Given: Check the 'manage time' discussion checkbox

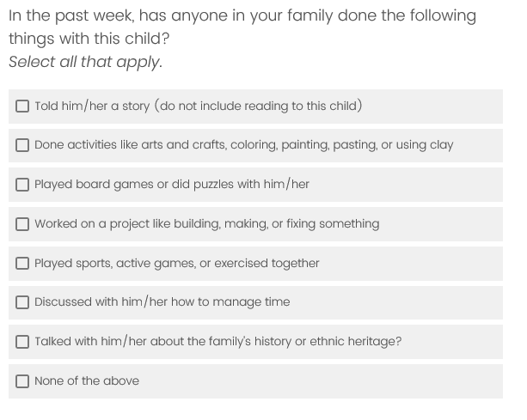Looking at the screenshot, I should coord(22,302).
